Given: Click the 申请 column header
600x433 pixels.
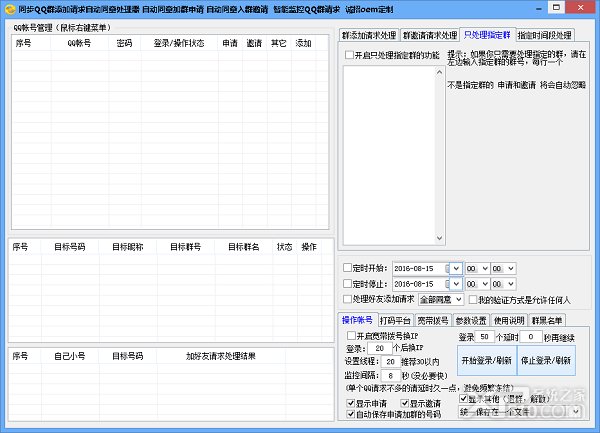Looking at the screenshot, I should click(x=230, y=43).
